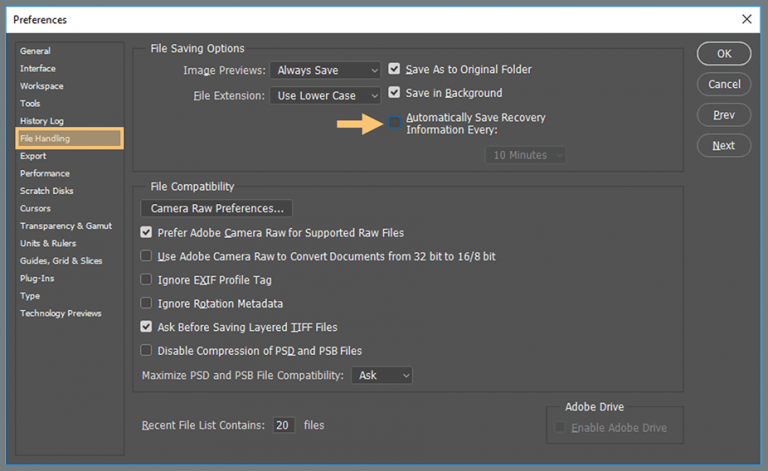The height and width of the screenshot is (471, 768).
Task: Uncheck Prefer Adobe Camera Raw for Supported Raw Files
Action: tap(147, 232)
